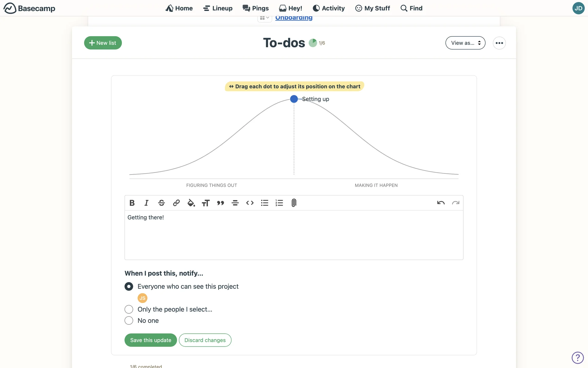Insert a link using the link icon
The height and width of the screenshot is (368, 588).
pos(176,203)
